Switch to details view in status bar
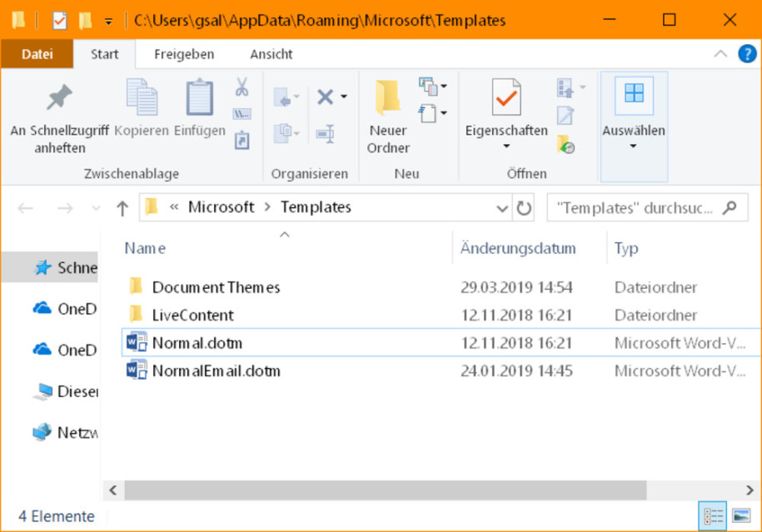The width and height of the screenshot is (762, 532). 713,516
